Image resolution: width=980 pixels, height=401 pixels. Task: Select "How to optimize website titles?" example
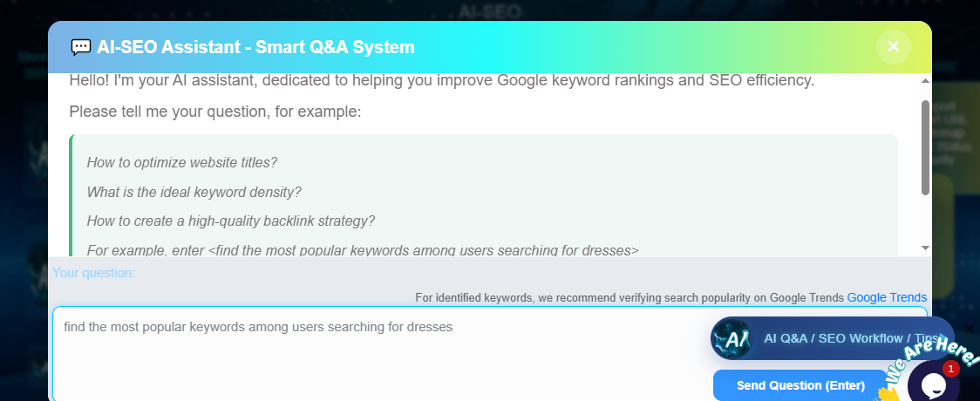(182, 163)
